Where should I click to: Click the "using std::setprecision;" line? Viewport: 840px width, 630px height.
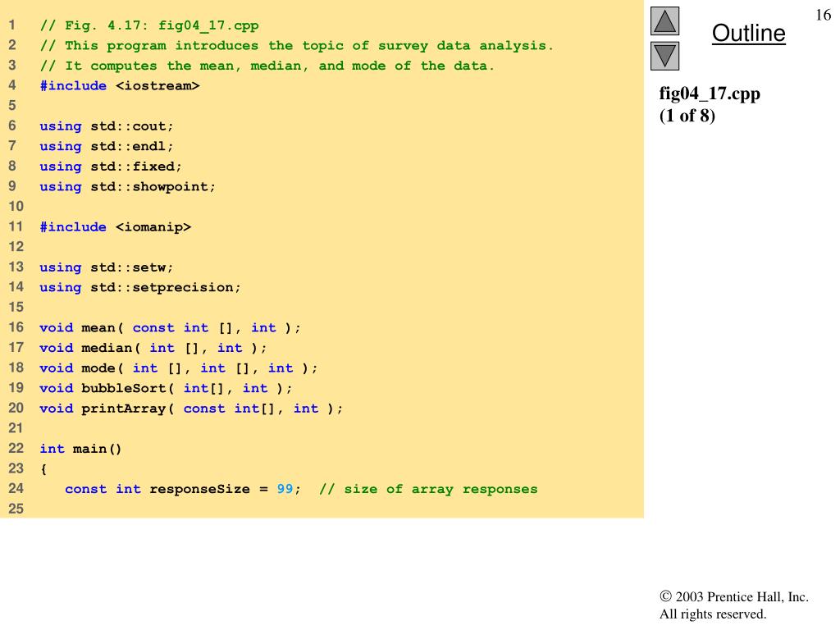click(140, 287)
